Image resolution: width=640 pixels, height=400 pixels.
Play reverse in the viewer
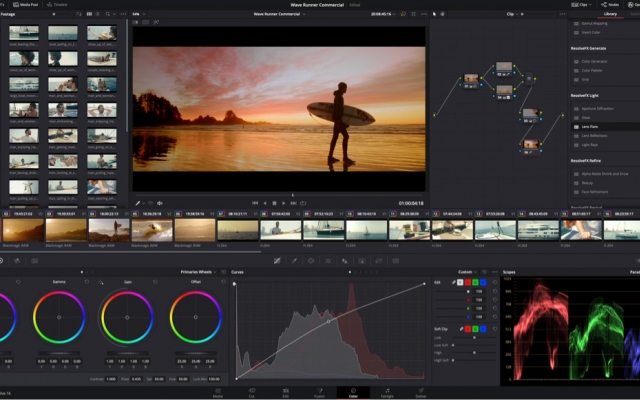[x=265, y=203]
